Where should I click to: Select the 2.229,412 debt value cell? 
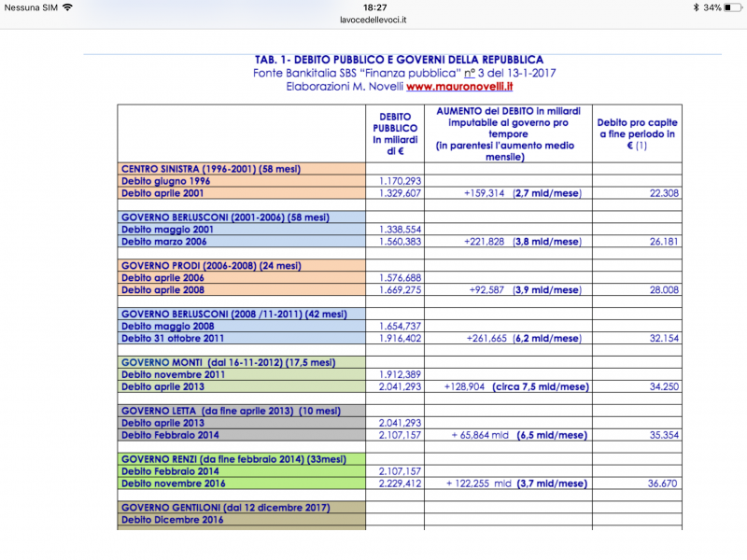[x=395, y=483]
